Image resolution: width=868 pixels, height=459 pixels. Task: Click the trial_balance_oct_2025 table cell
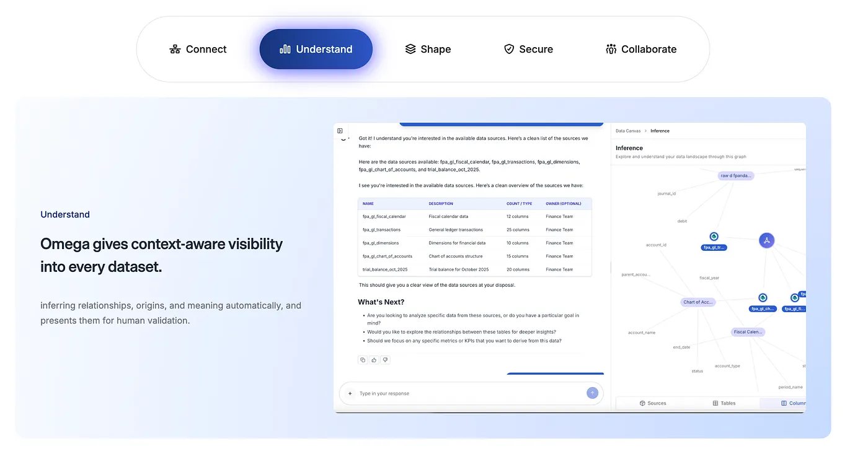coord(385,269)
